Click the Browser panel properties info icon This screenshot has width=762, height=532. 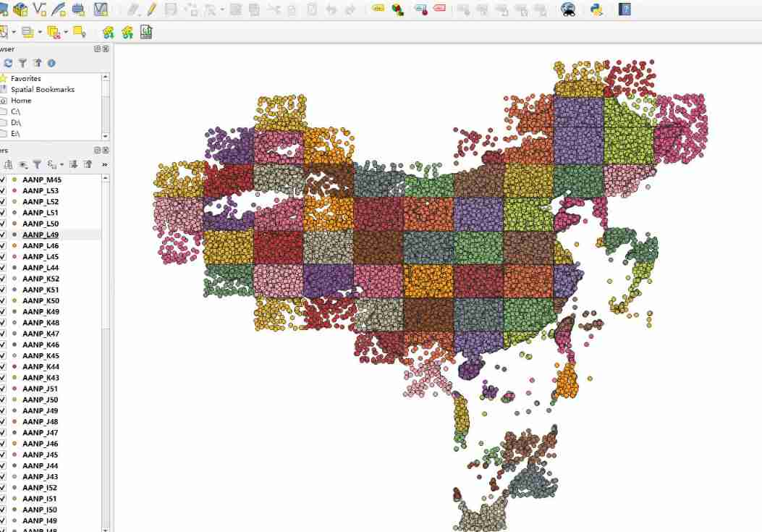point(51,63)
